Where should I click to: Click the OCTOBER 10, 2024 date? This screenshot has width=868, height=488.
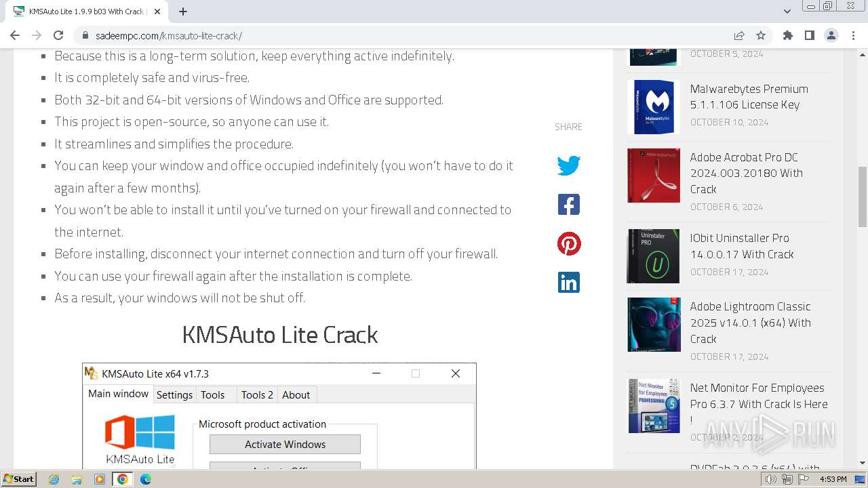[x=729, y=123]
